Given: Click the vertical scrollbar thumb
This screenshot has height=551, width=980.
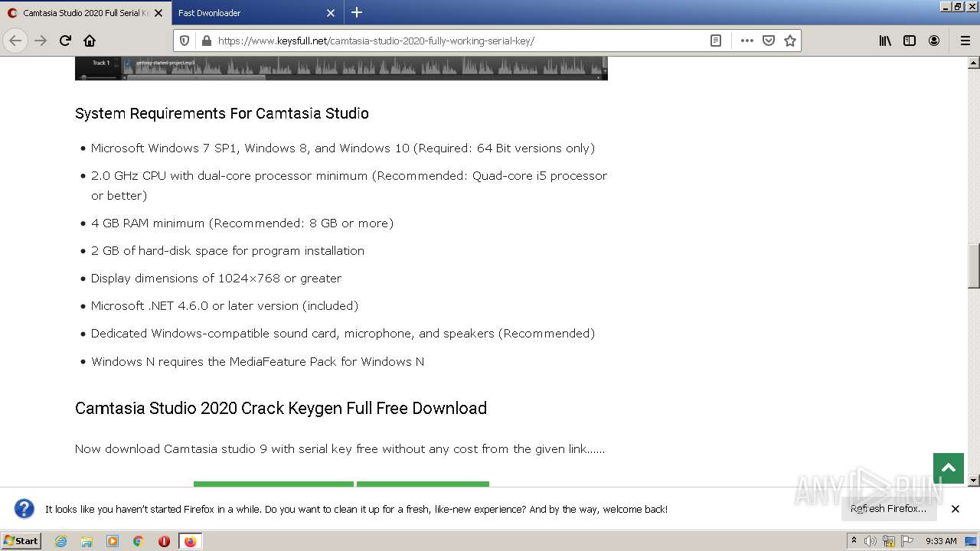Looking at the screenshot, I should [x=974, y=266].
